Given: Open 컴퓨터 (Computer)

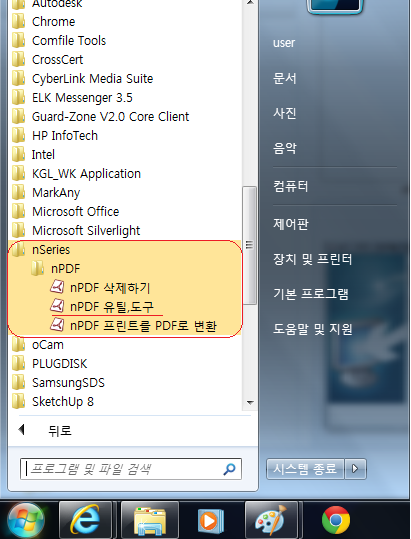Looking at the screenshot, I should tap(290, 187).
